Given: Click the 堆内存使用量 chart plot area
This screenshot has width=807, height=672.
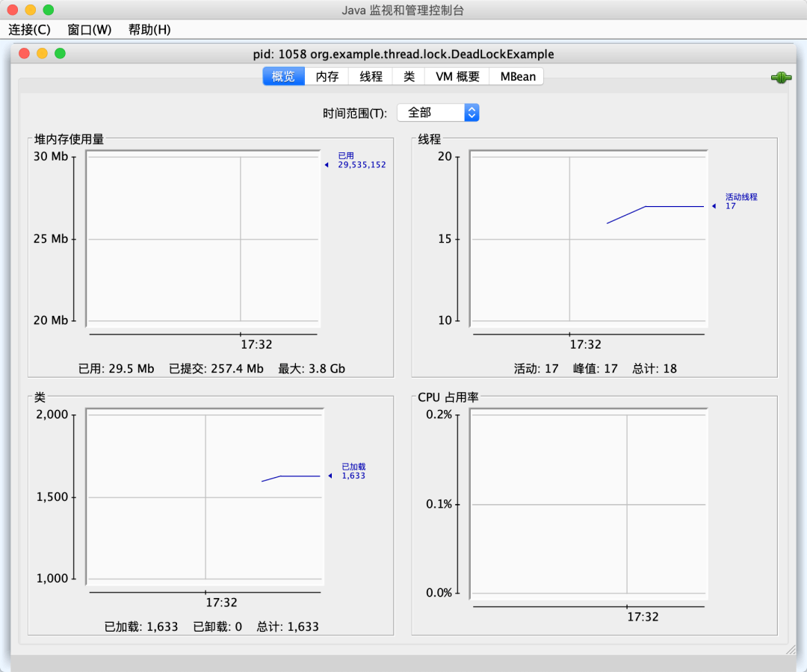Looking at the screenshot, I should [203, 239].
